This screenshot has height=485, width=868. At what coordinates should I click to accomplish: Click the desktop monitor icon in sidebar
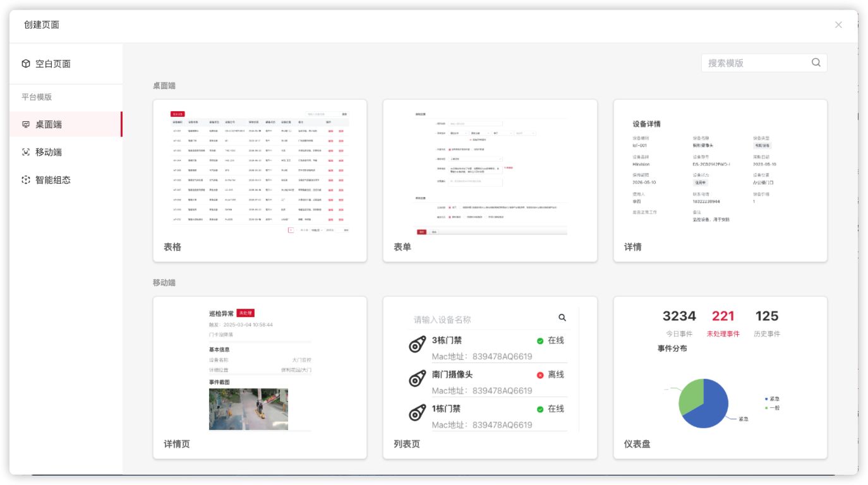pos(26,124)
